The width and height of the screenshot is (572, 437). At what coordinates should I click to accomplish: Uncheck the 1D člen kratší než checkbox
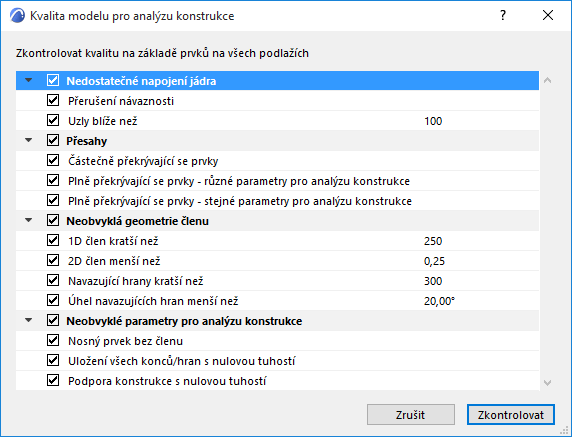53,241
